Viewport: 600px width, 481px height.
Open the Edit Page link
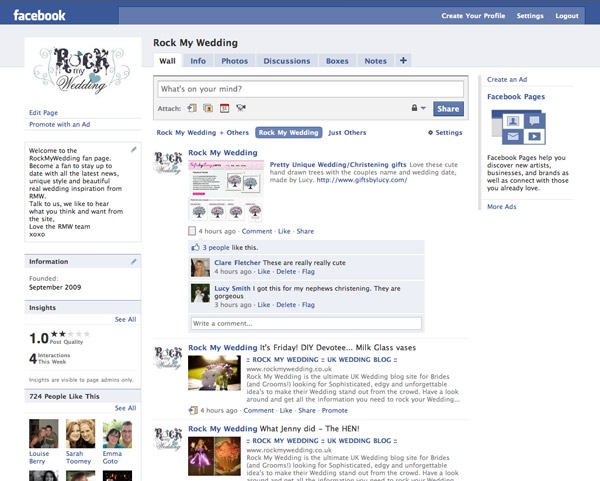[44, 113]
